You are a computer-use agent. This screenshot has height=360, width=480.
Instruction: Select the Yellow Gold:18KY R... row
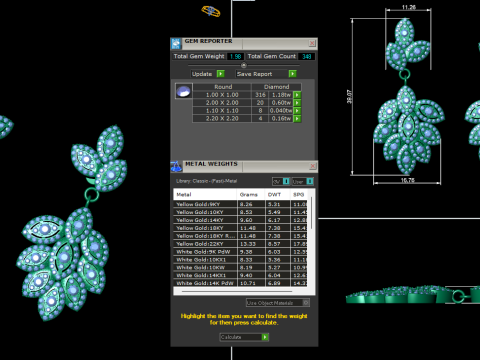click(240, 236)
